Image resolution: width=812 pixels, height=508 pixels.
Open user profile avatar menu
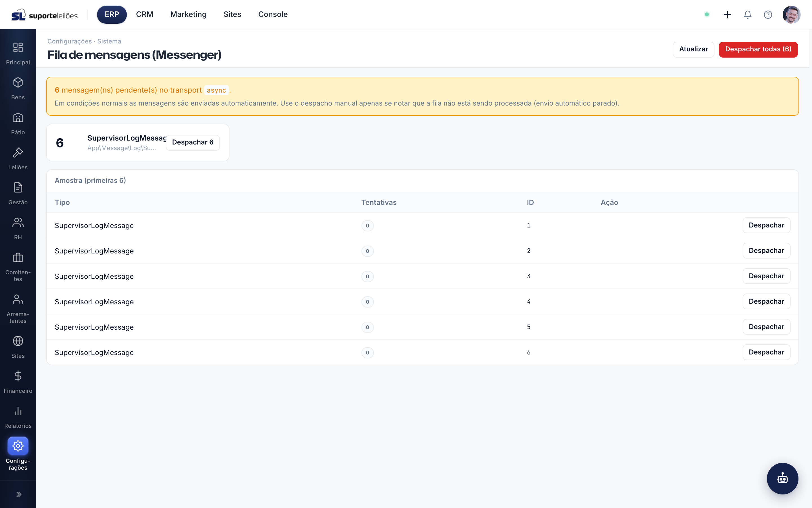pyautogui.click(x=791, y=14)
